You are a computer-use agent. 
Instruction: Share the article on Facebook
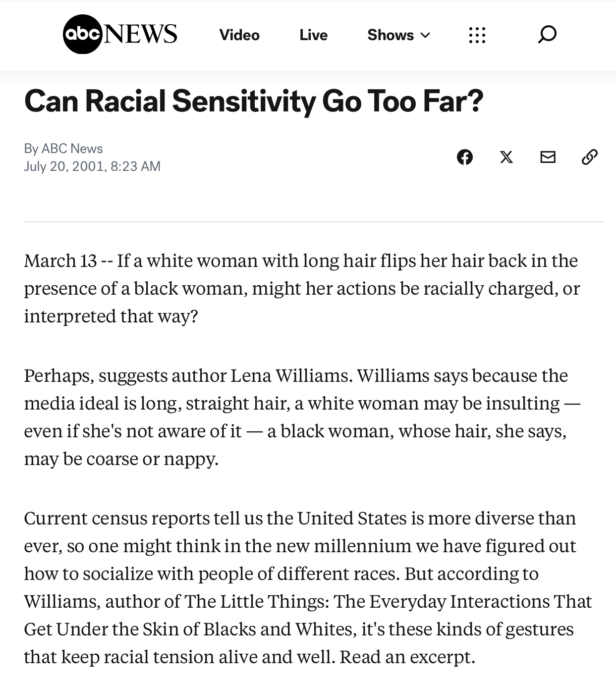coord(465,157)
